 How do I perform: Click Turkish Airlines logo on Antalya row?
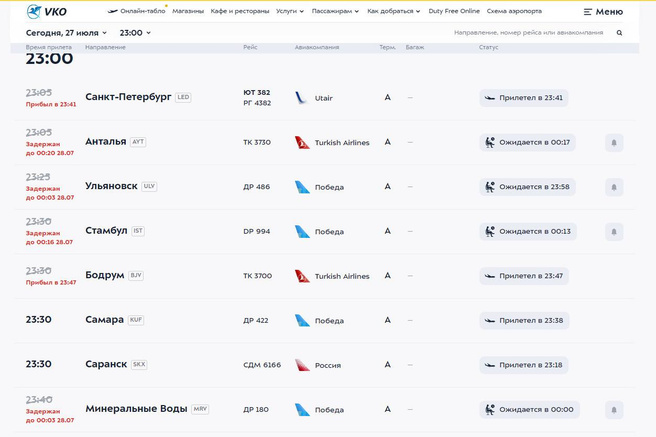click(302, 143)
